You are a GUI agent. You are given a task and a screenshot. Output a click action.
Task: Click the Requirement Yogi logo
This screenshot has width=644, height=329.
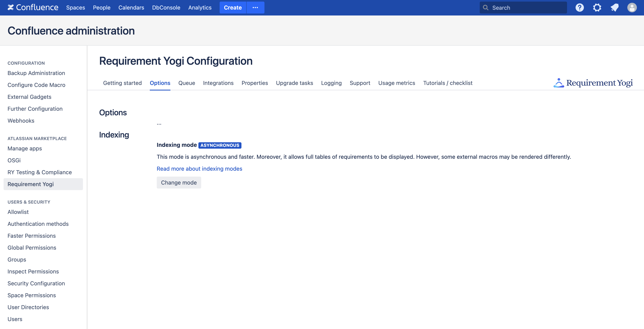pyautogui.click(x=593, y=83)
